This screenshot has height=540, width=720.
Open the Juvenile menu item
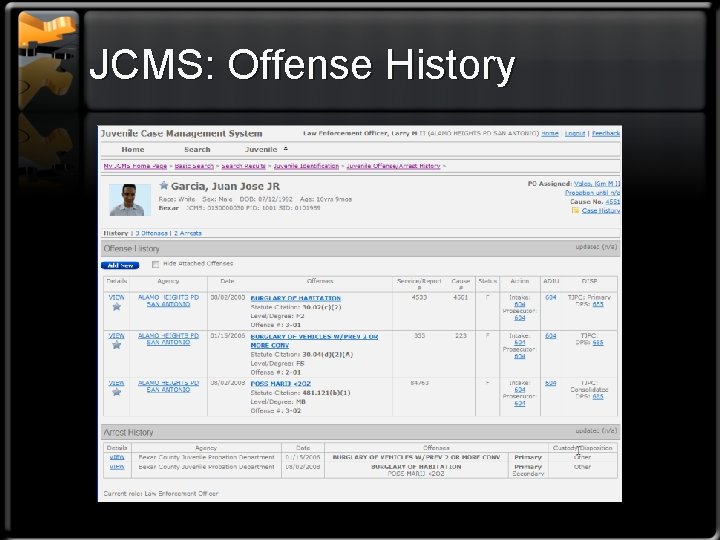[261, 150]
